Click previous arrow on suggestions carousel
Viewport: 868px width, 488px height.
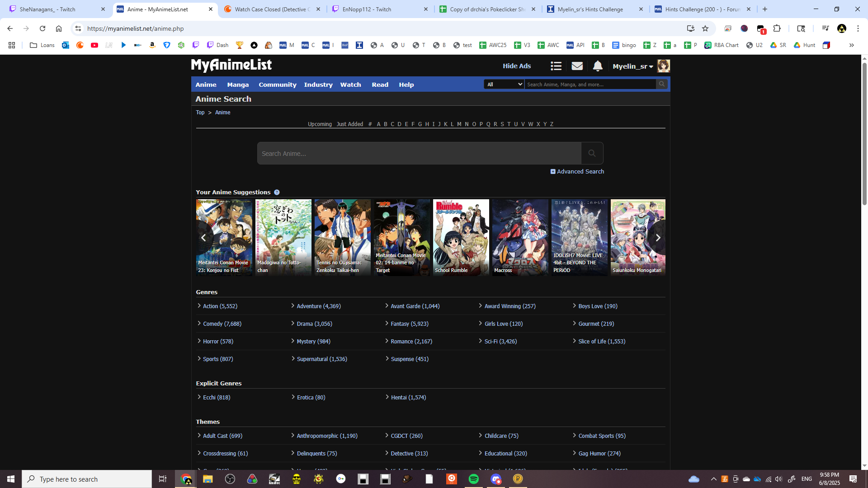203,238
